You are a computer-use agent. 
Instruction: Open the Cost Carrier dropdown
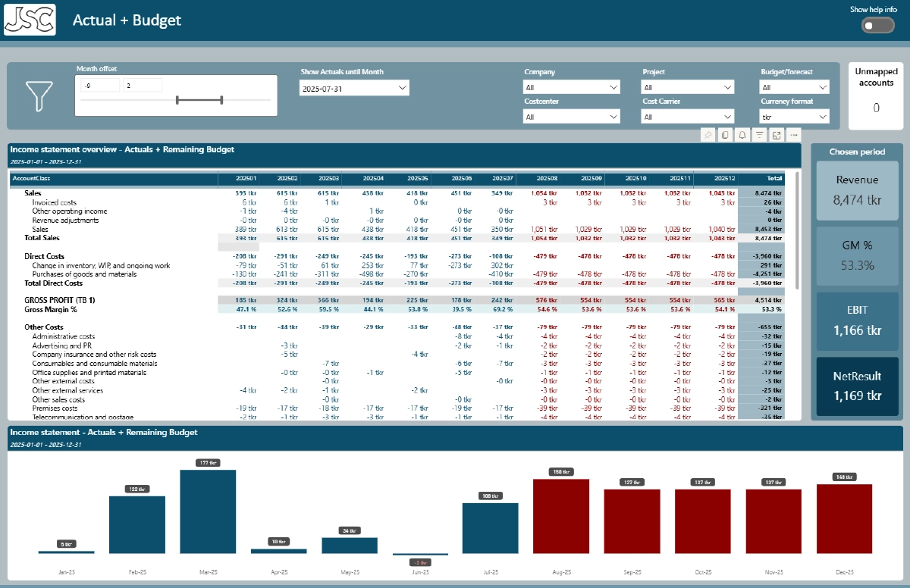click(687, 116)
